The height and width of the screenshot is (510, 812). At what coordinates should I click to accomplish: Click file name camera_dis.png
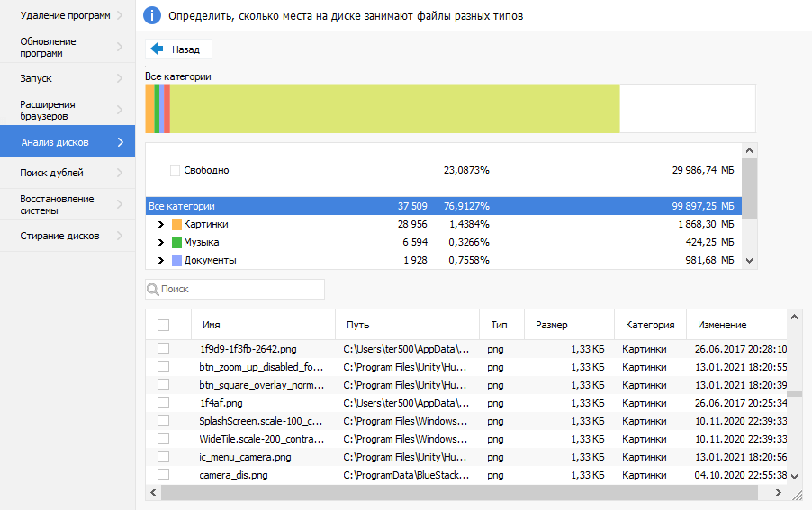tap(233, 475)
